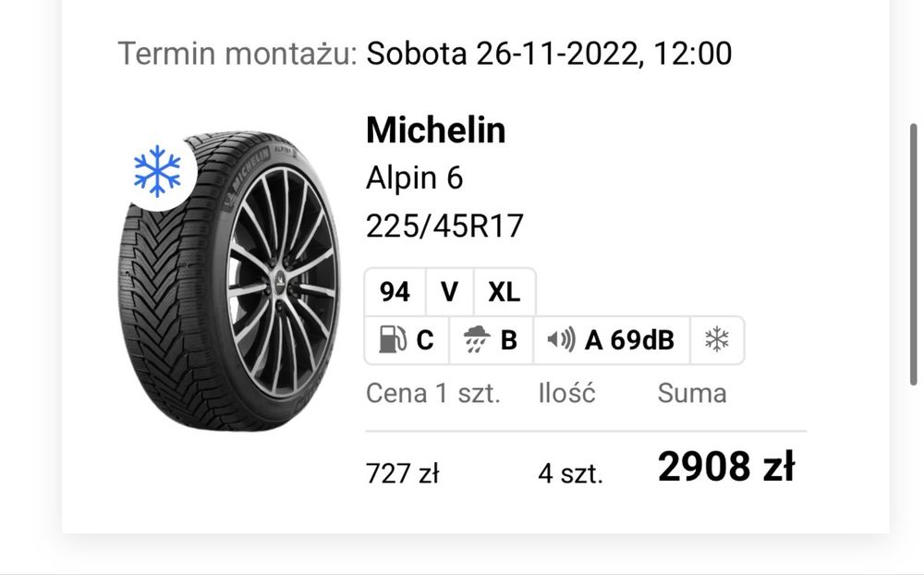Click the Termin montażu label

click(x=237, y=53)
